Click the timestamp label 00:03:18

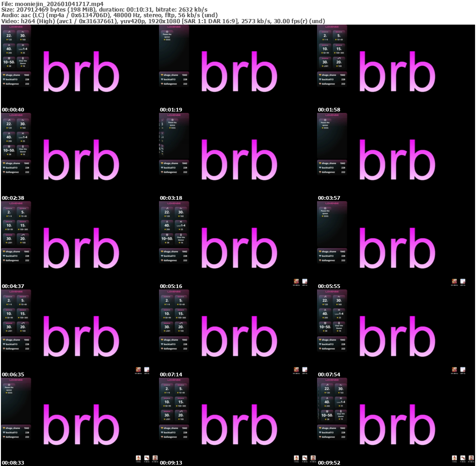(x=171, y=198)
